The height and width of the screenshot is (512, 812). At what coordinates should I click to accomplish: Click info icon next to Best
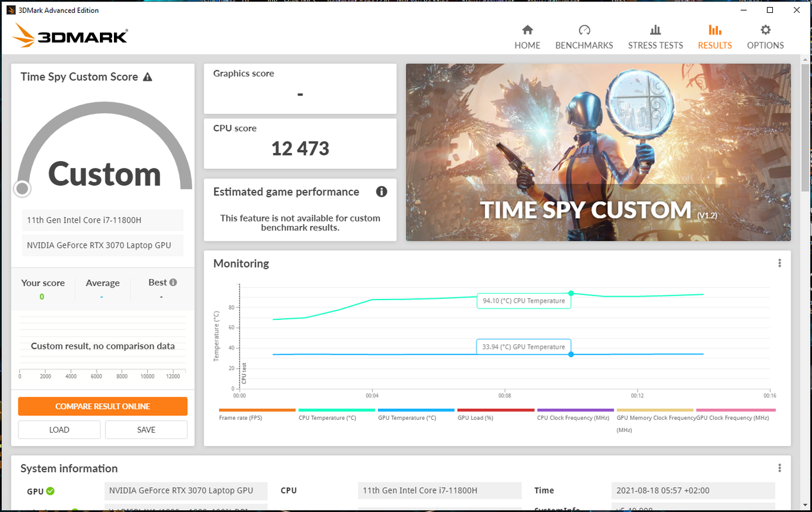pos(173,282)
